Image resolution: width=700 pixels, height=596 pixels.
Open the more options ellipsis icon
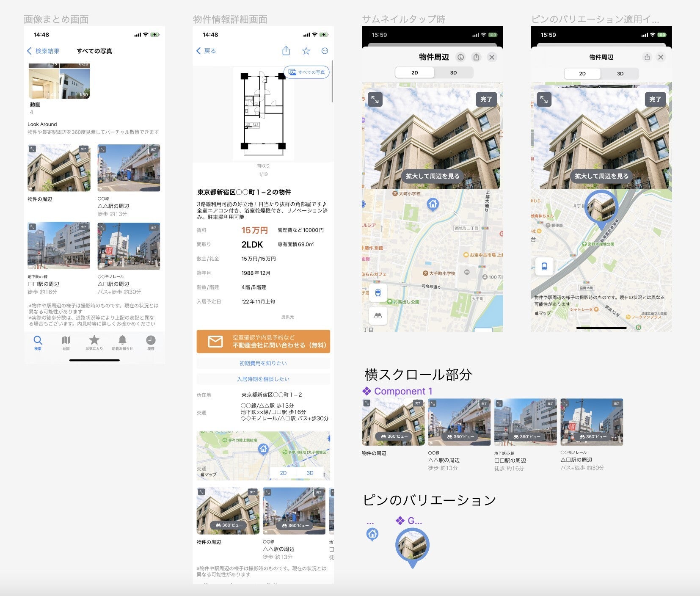[325, 51]
